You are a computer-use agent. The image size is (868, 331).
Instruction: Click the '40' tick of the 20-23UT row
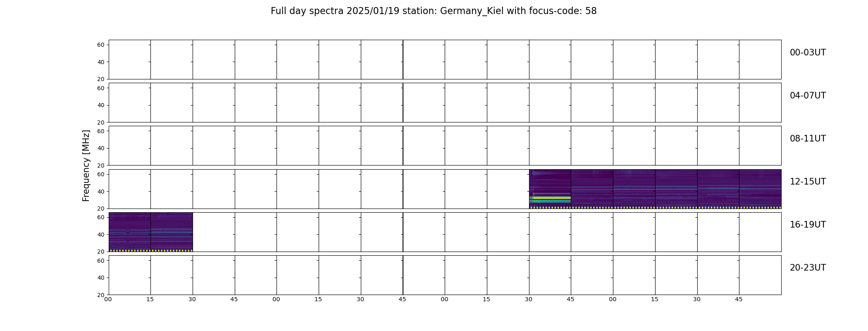(x=101, y=278)
